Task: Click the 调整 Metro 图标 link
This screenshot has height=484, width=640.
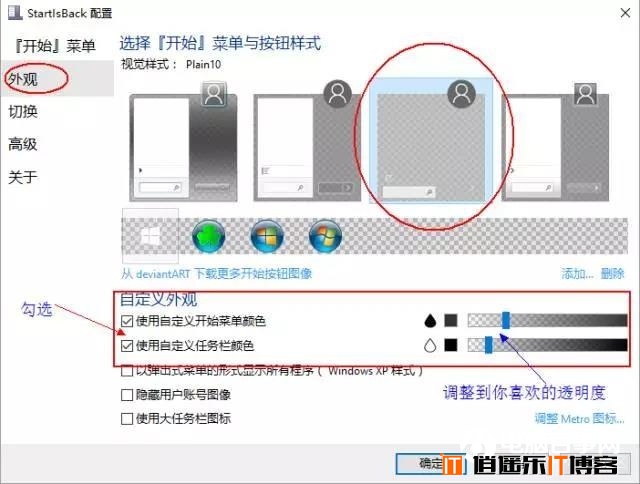Action: pyautogui.click(x=579, y=419)
